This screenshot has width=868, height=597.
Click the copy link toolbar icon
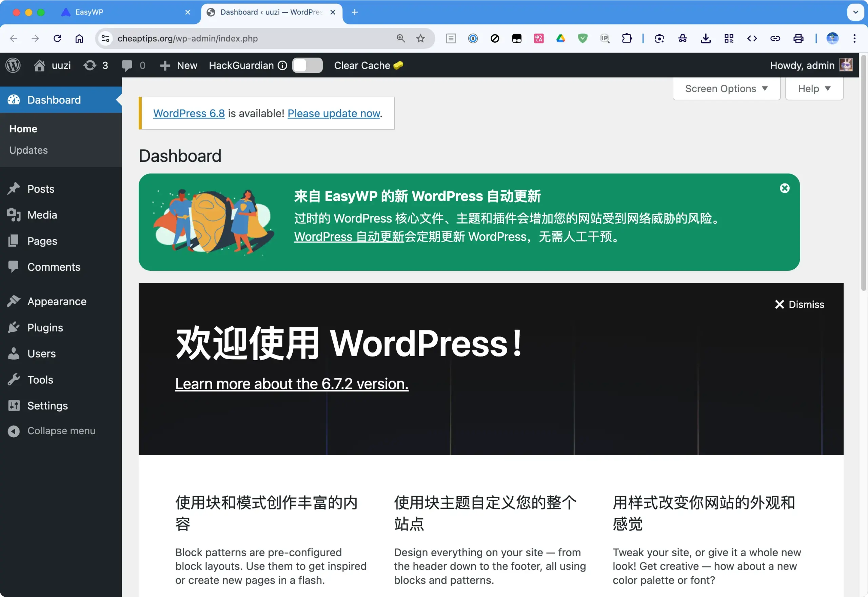[775, 39]
